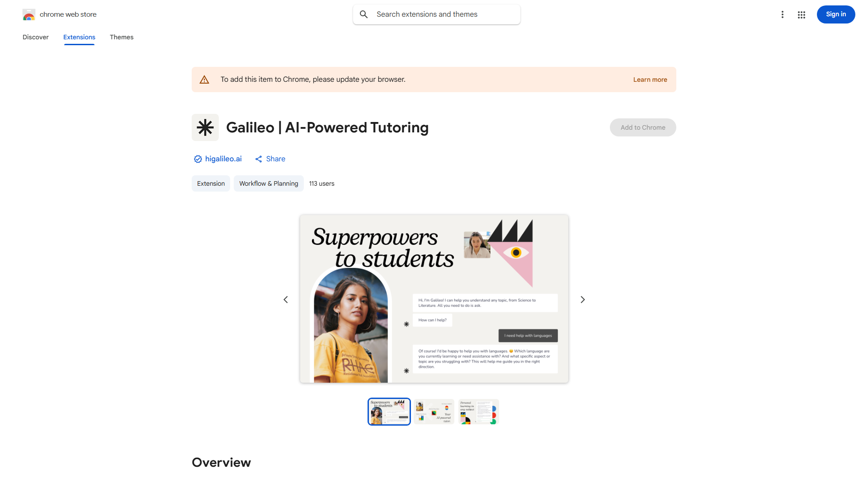
Task: Click the verified badge beside higalileo.ai
Action: [198, 159]
